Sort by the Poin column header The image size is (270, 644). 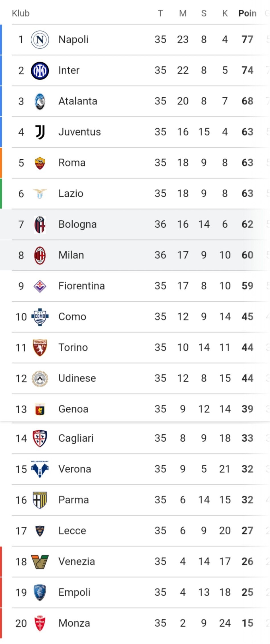click(247, 13)
